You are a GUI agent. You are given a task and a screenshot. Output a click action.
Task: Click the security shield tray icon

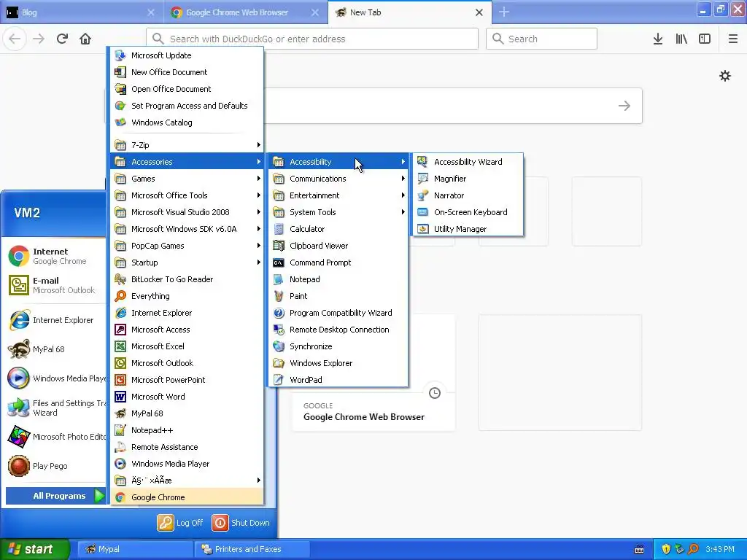(666, 549)
